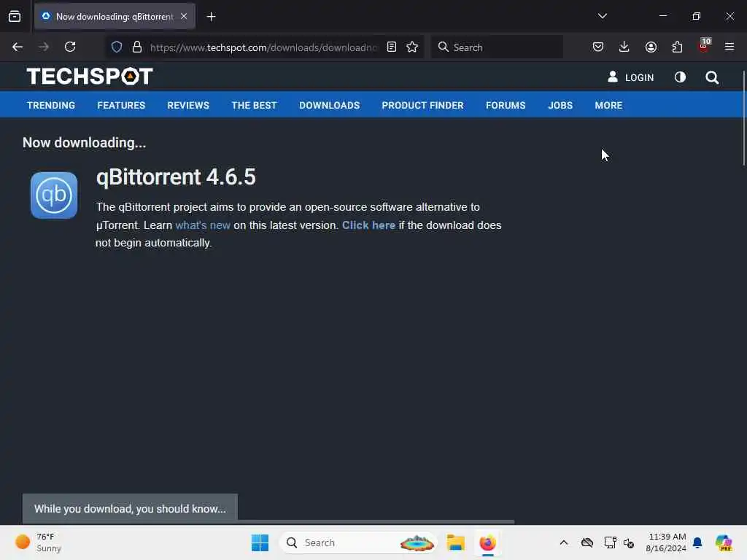Image resolution: width=747 pixels, height=560 pixels.
Task: Open JOBS menu item
Action: [560, 105]
